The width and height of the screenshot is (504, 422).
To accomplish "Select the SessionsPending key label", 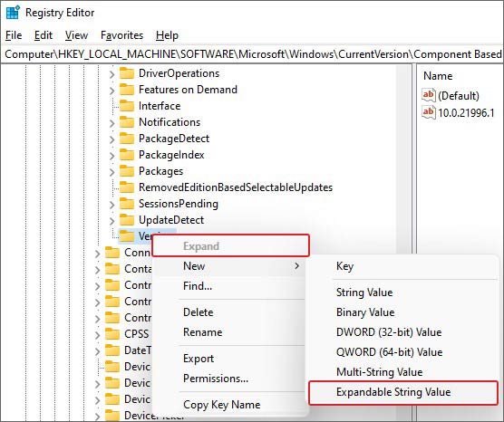I will coord(179,204).
